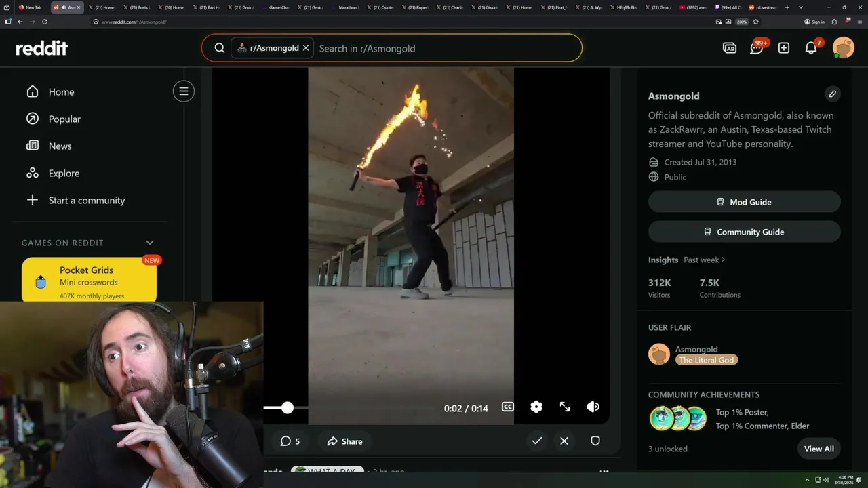Click the 200% zoom indicator
Screen dimensions: 868x488
coord(742,22)
